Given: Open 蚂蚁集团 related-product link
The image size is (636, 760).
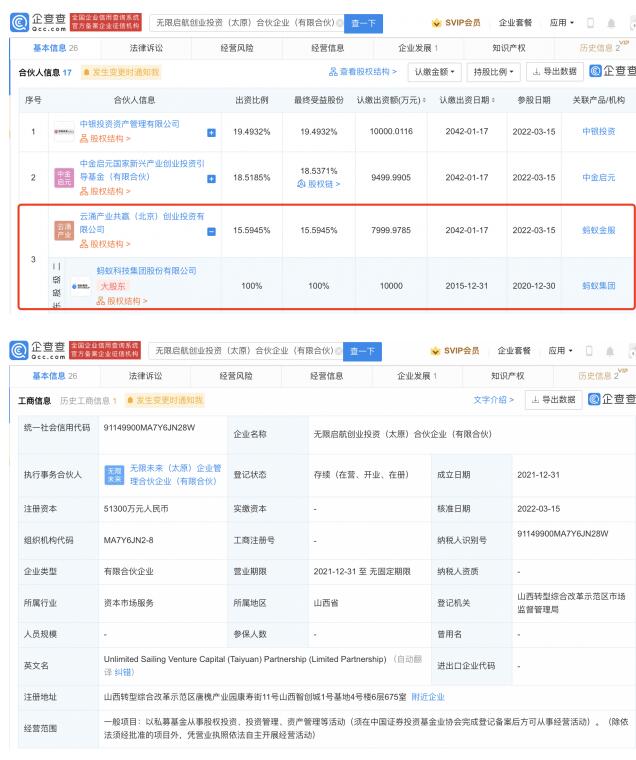Looking at the screenshot, I should 599,286.
